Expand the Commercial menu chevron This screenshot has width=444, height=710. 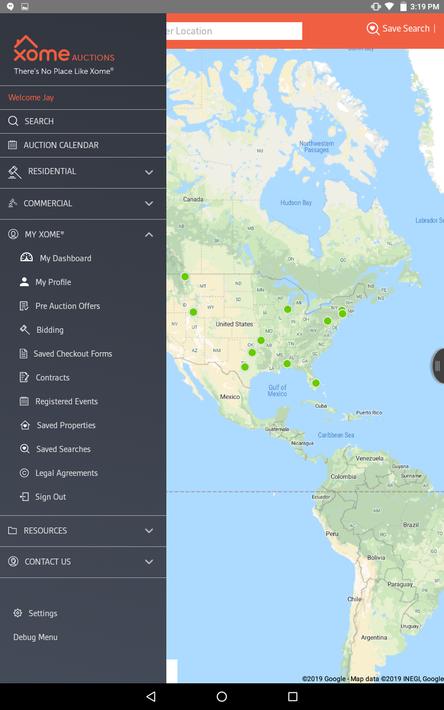click(x=149, y=204)
